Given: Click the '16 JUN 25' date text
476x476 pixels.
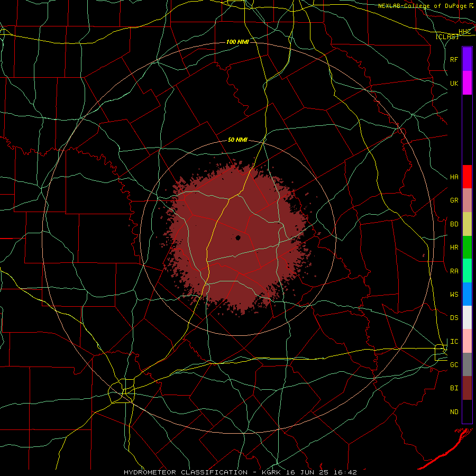Looking at the screenshot, I should pos(308,472).
